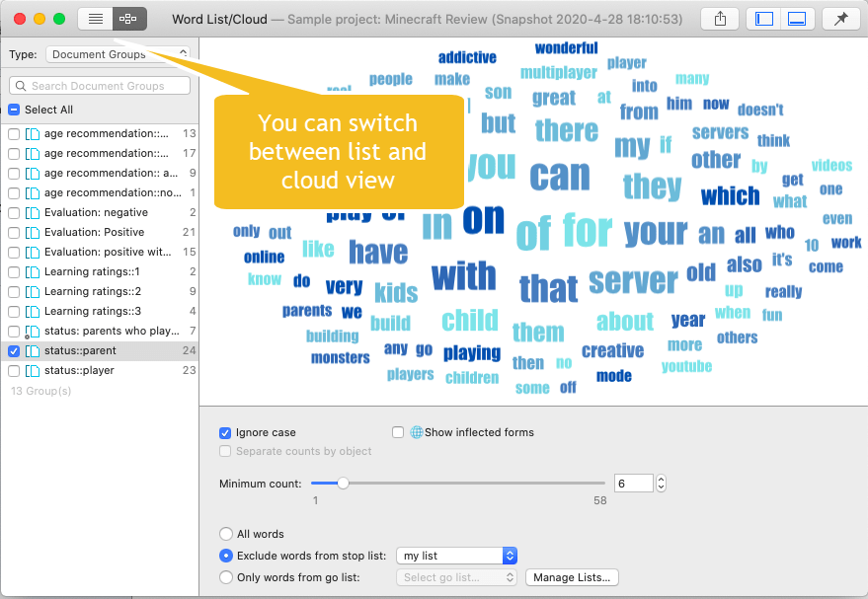Click the Search Document Groups field
Image resolution: width=868 pixels, height=599 pixels.
100,86
